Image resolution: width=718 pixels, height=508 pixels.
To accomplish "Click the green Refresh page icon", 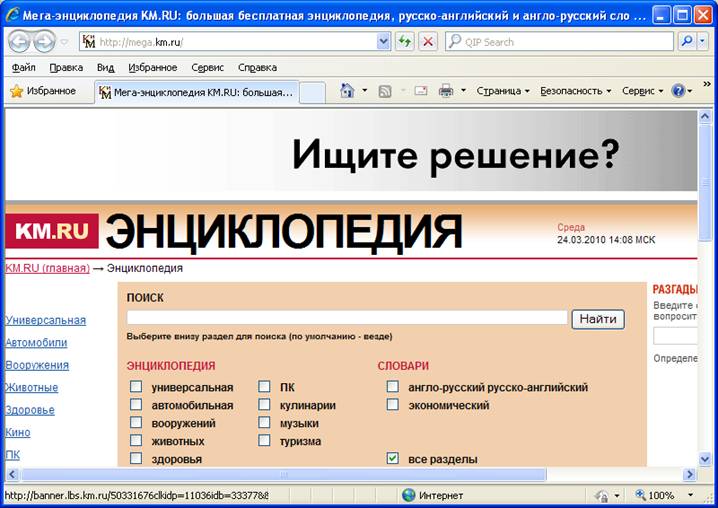I will point(405,42).
